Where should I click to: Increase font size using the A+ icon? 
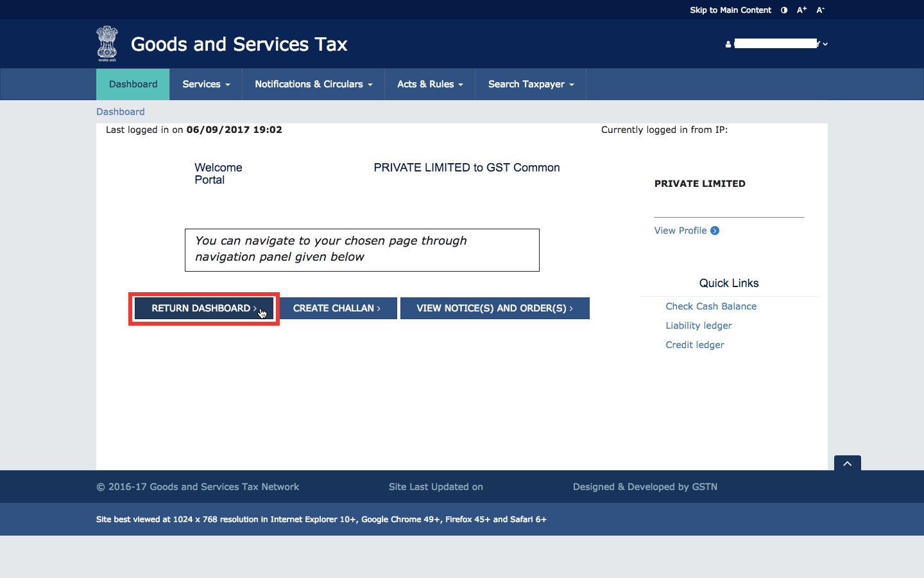(801, 10)
